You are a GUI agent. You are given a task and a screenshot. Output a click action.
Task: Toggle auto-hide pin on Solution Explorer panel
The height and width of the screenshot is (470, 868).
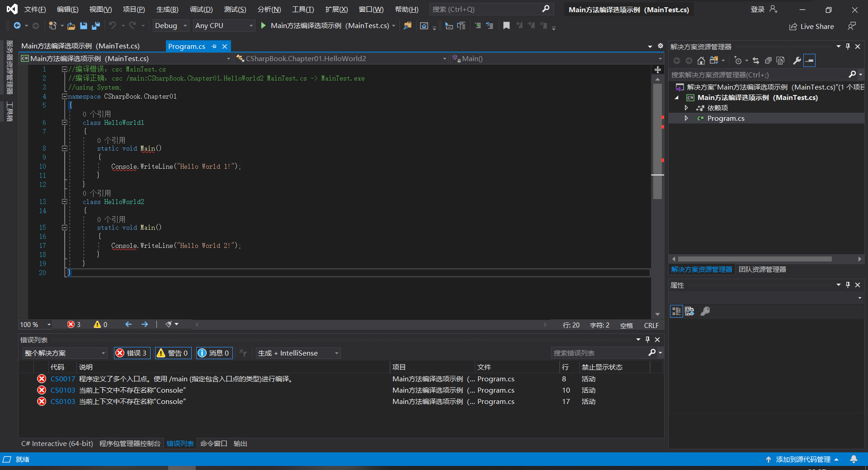pos(848,47)
